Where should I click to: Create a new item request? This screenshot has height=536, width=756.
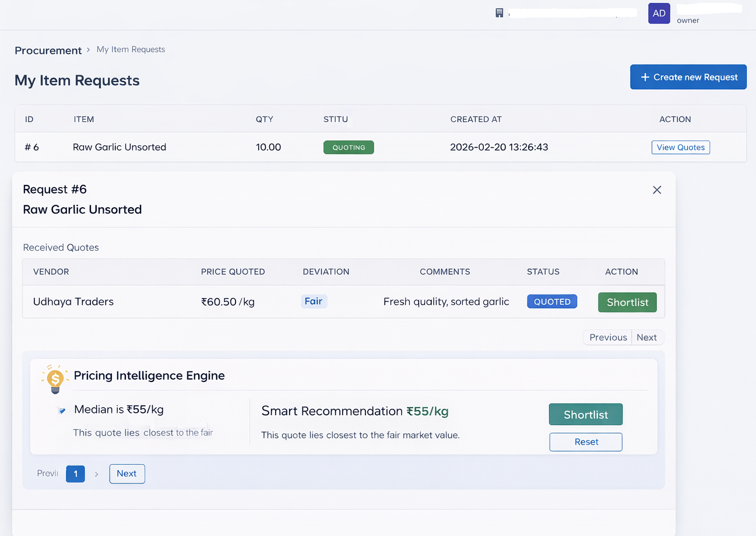click(688, 76)
